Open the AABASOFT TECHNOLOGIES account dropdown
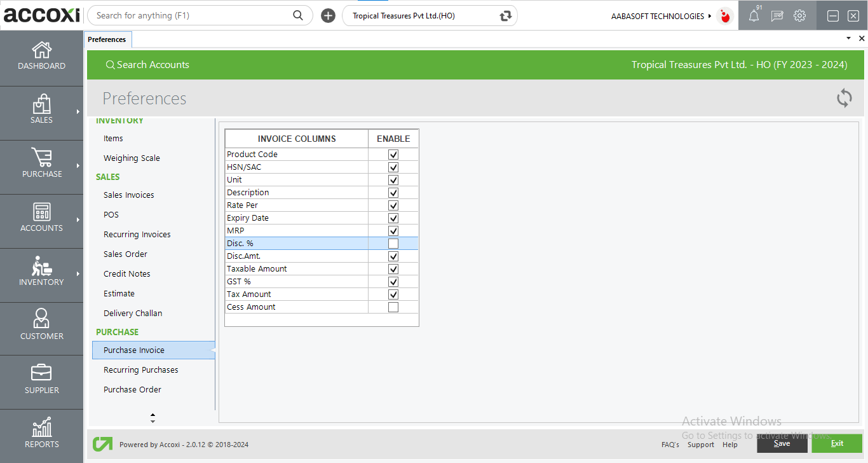 661,16
